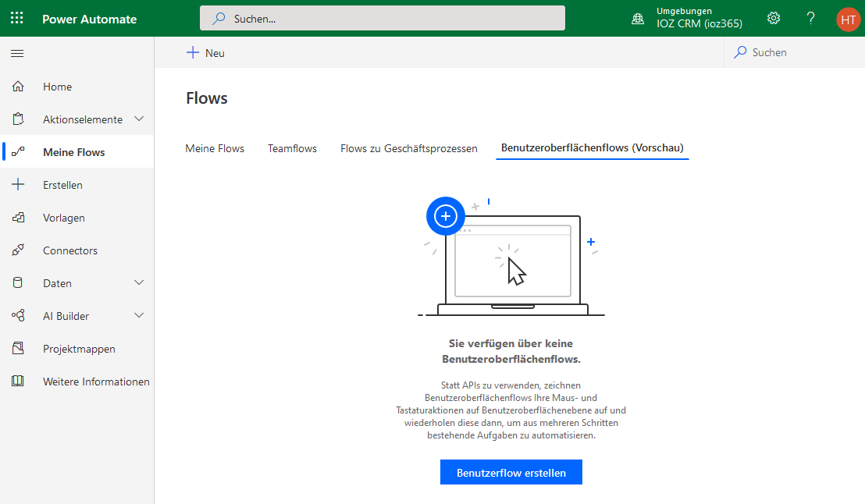
Task: Click the Umgebungen globe icon
Action: click(x=638, y=19)
